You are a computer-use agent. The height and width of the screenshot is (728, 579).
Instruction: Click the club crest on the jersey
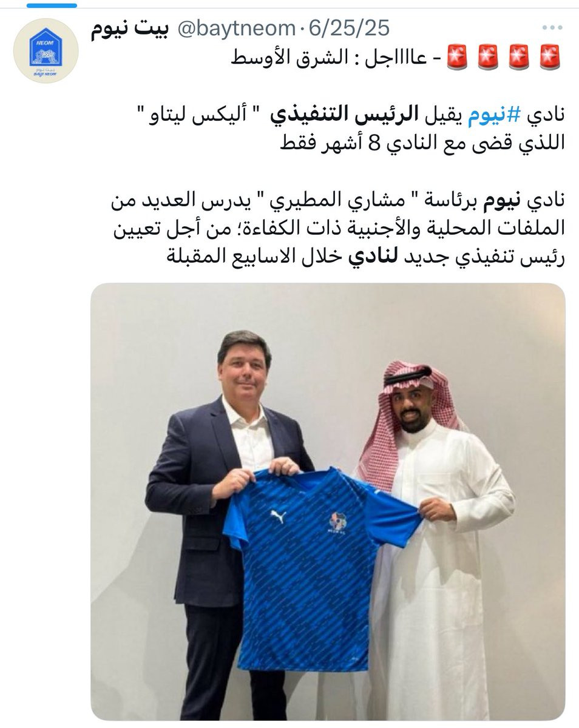tap(338, 522)
